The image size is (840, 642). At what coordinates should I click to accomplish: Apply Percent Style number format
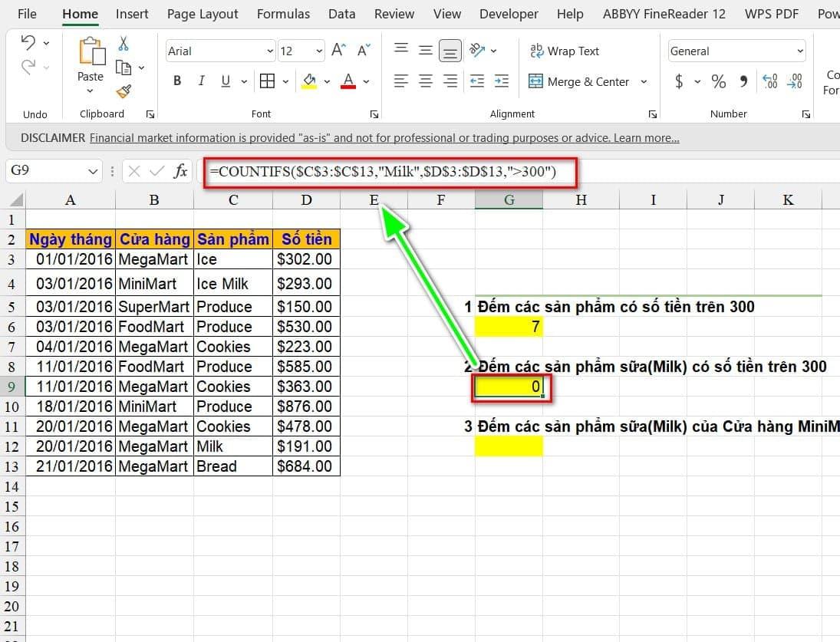tap(718, 81)
